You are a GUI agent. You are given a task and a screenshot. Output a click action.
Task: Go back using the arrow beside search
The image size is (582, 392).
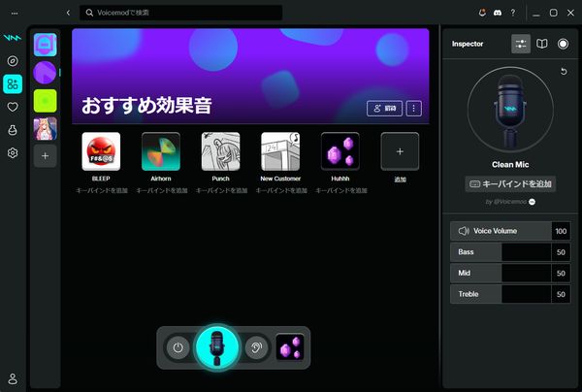point(68,13)
